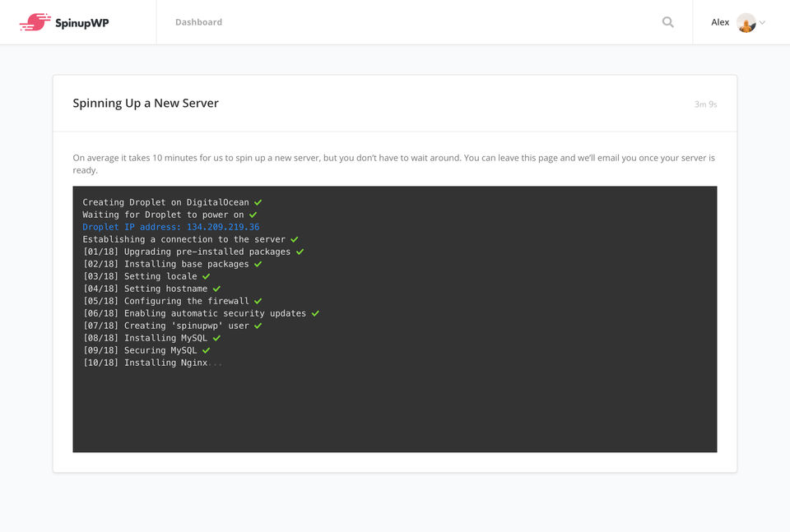The image size is (790, 532).
Task: Click '[09/18] Securing MySQL' line
Action: [146, 350]
